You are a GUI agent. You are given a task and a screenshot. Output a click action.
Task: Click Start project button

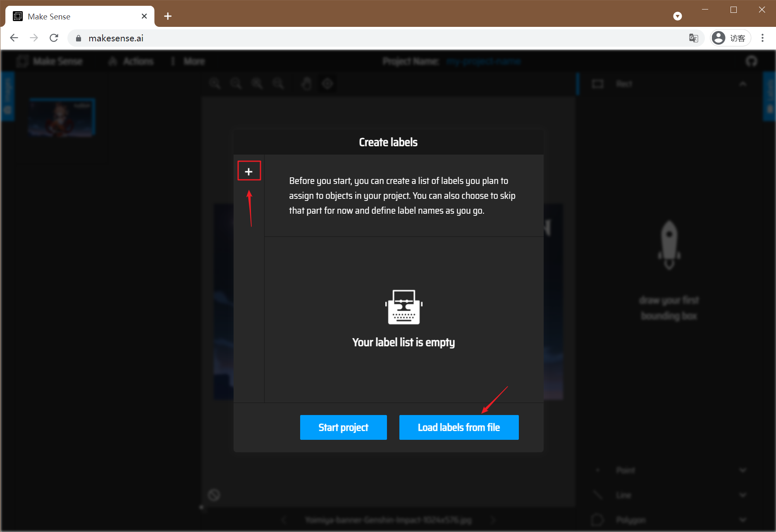point(343,427)
